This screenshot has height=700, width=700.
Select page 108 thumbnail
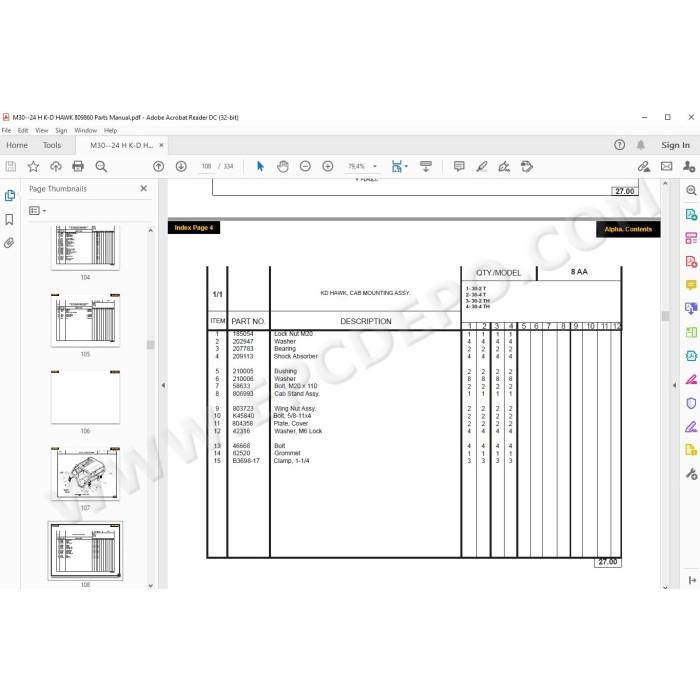(85, 550)
